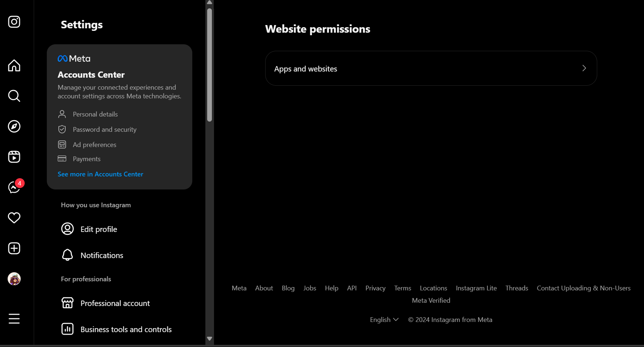Screen dimensions: 644x347
Task: Click the settings scrollbar up arrow
Action: (x=209, y=3)
